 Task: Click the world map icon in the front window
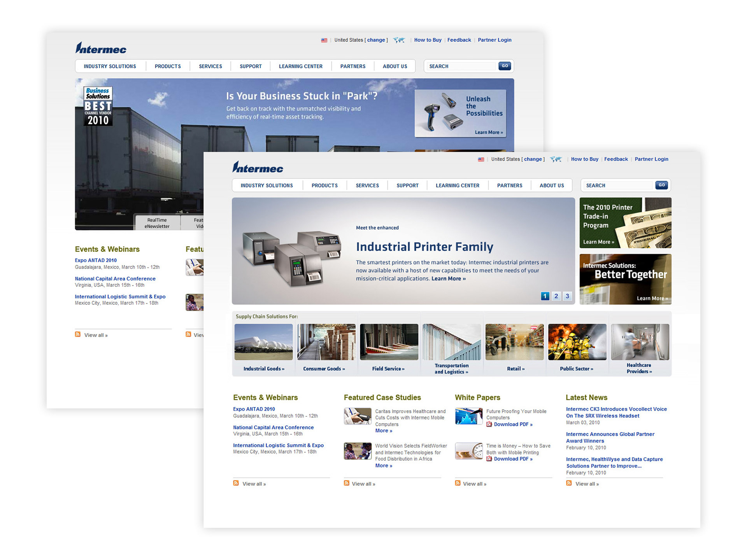tap(556, 159)
